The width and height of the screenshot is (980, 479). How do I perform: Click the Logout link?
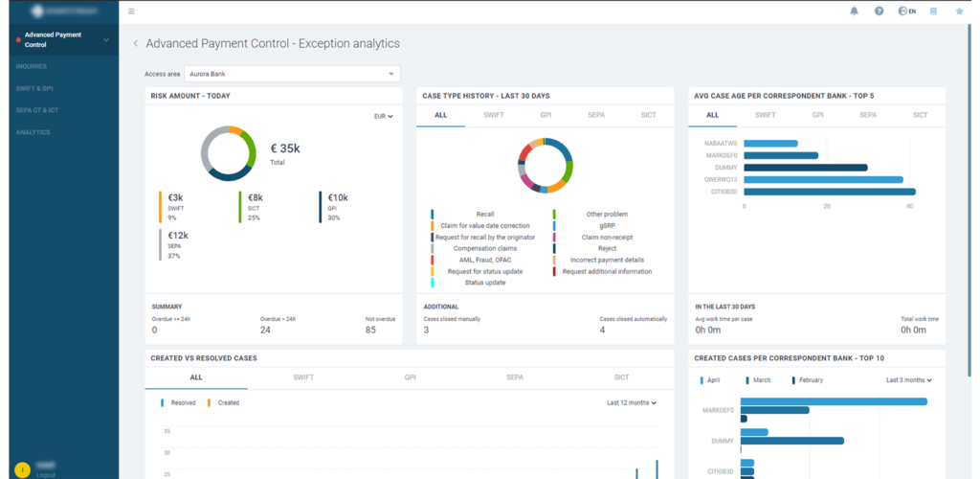46,474
